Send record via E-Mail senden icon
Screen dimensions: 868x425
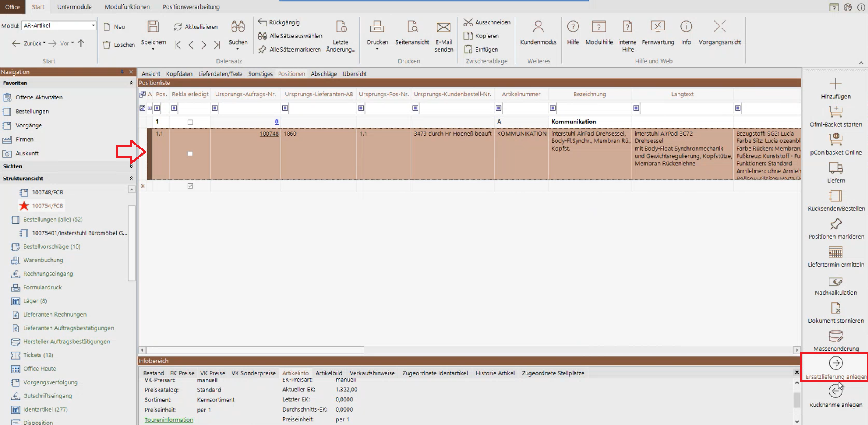[x=443, y=28]
